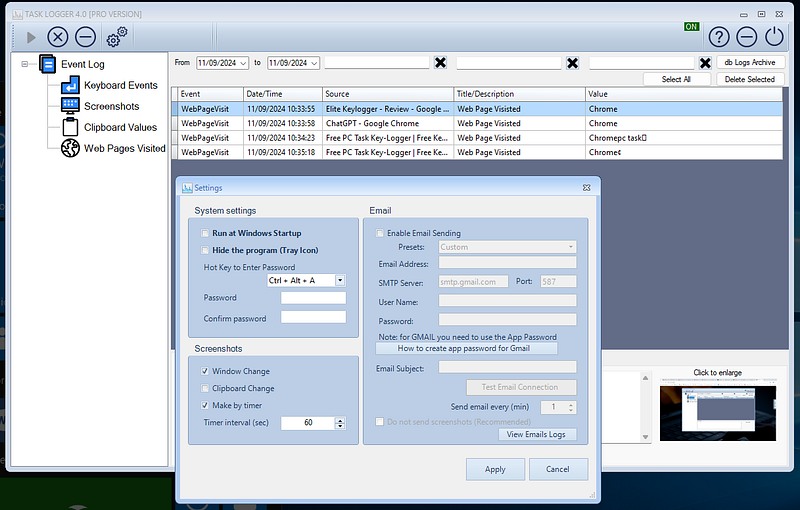Screen dimensions: 800x510
Task: Select the row timestamped 10:34:23
Action: 477,138
